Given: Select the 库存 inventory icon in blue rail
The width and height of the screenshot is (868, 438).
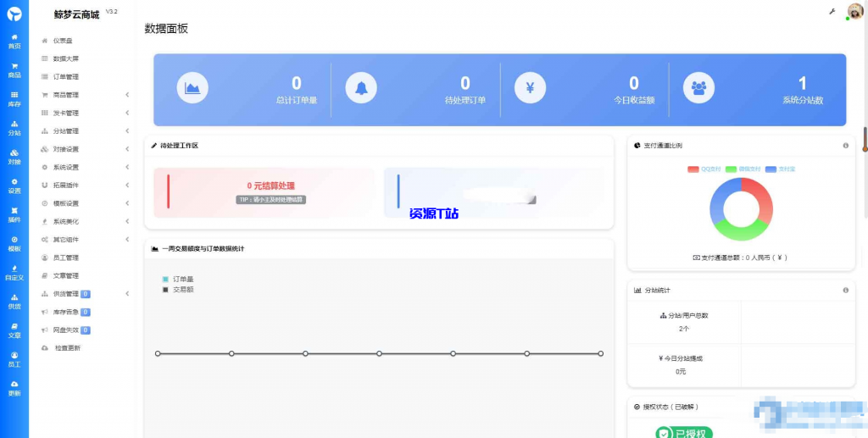Looking at the screenshot, I should 14,99.
